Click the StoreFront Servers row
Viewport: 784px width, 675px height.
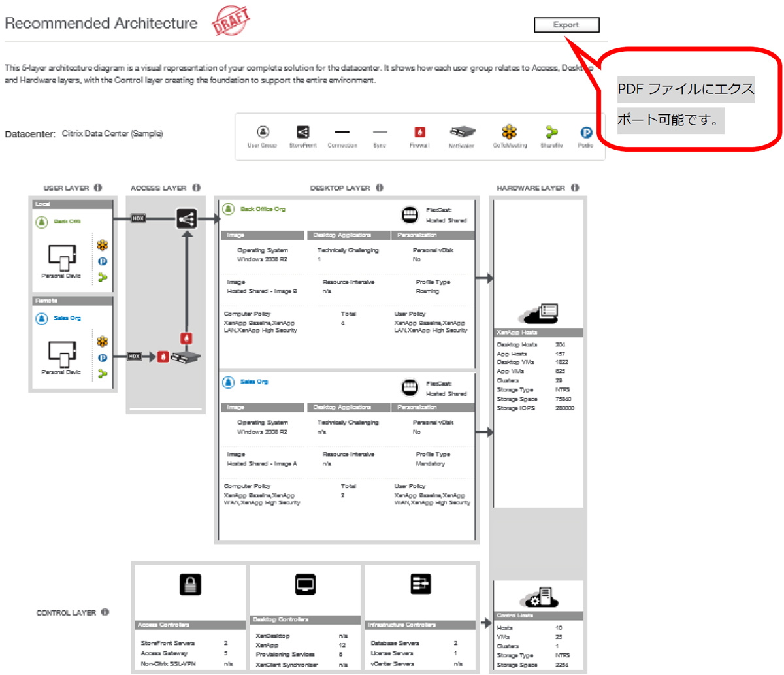point(185,644)
